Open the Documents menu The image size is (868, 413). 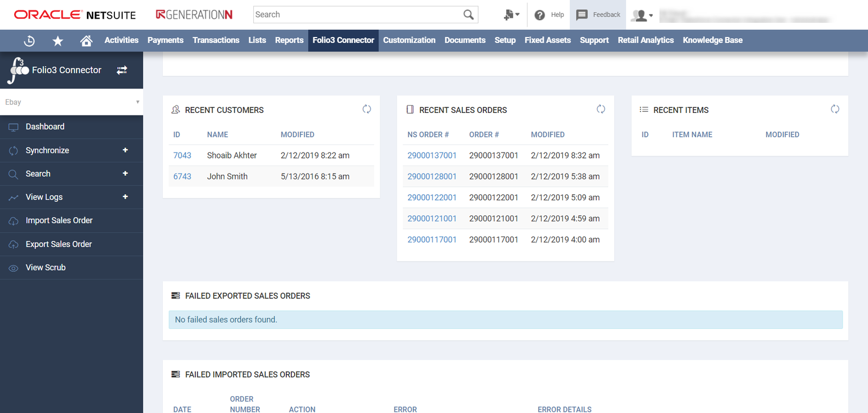pos(465,40)
